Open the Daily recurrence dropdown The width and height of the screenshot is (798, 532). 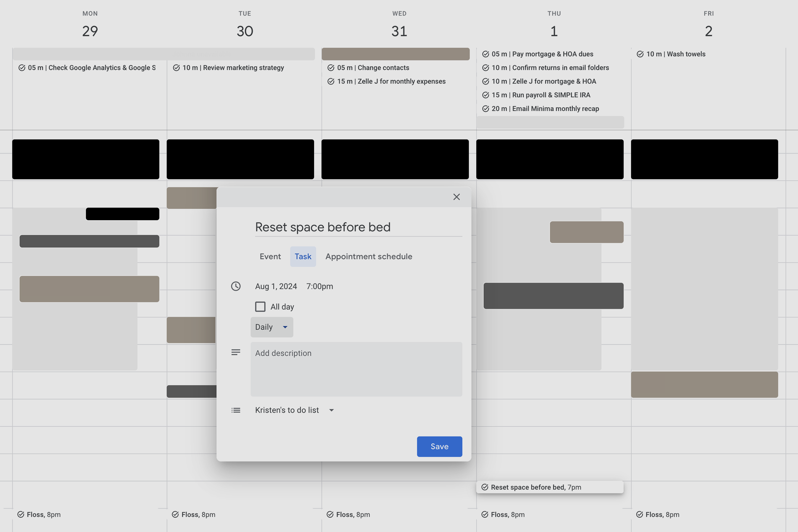(x=271, y=327)
